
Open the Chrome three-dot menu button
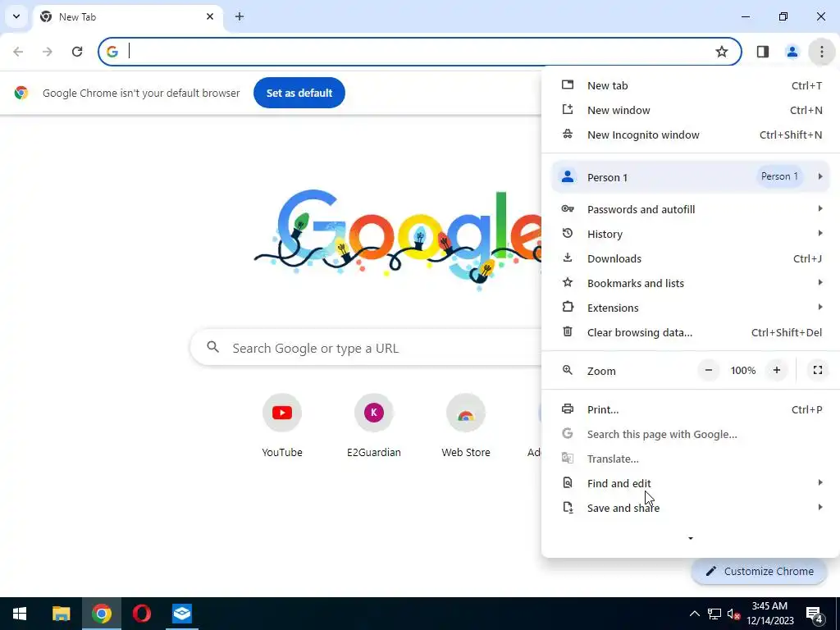821,52
